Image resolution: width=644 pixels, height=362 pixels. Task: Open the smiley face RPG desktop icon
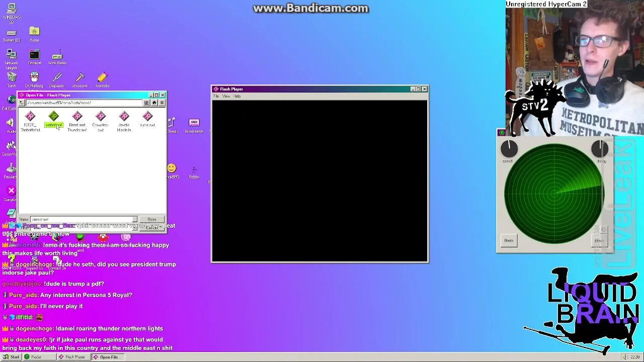pyautogui.click(x=172, y=171)
